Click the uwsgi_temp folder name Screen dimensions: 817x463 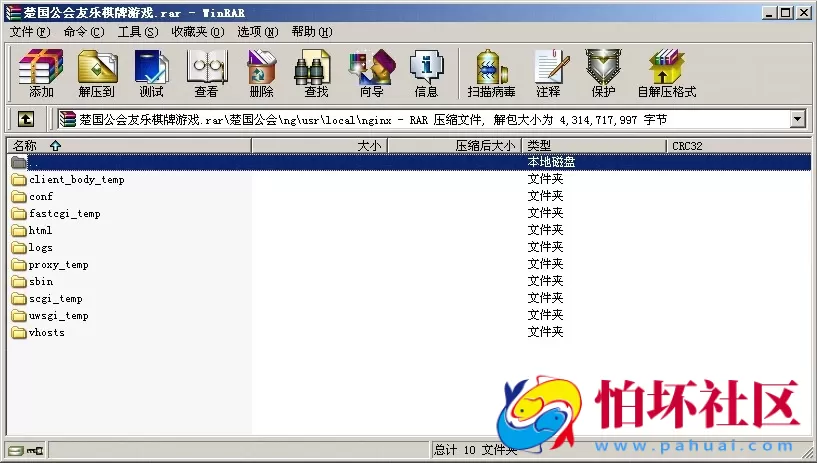(58, 316)
